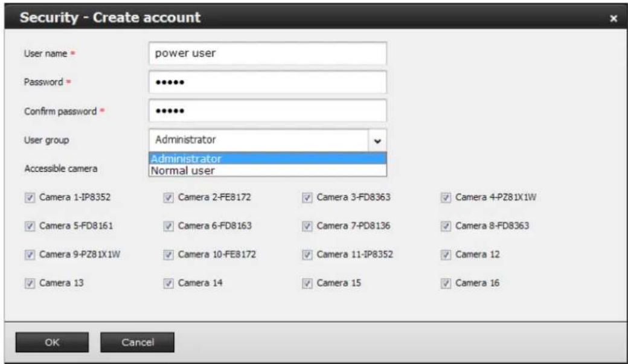The image size is (628, 364).
Task: Toggle Camera 3-FD8363 checkbox
Action: [x=307, y=197]
